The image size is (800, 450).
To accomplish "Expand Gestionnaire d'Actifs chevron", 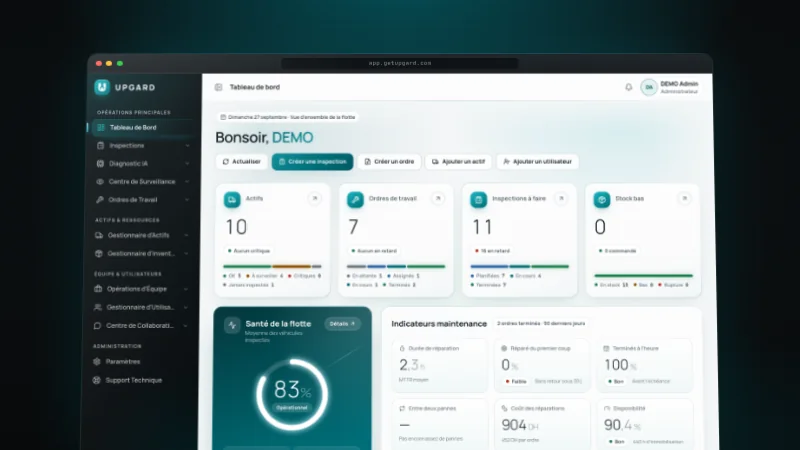I will [186, 236].
